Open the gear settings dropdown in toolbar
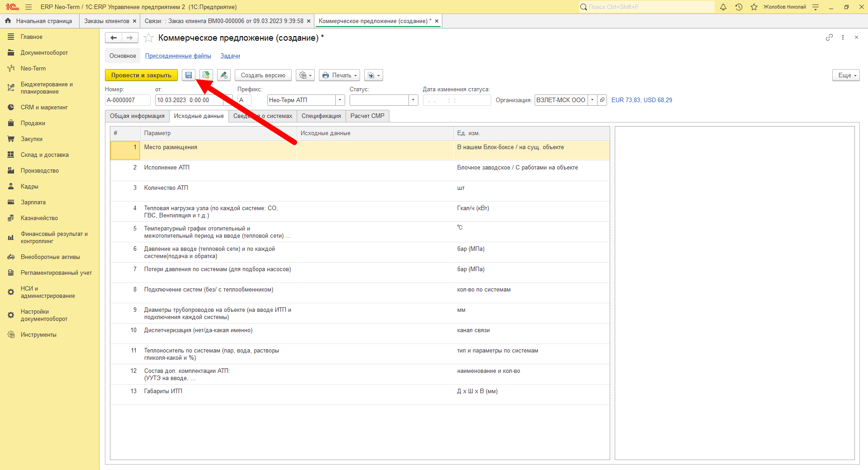 (x=305, y=75)
